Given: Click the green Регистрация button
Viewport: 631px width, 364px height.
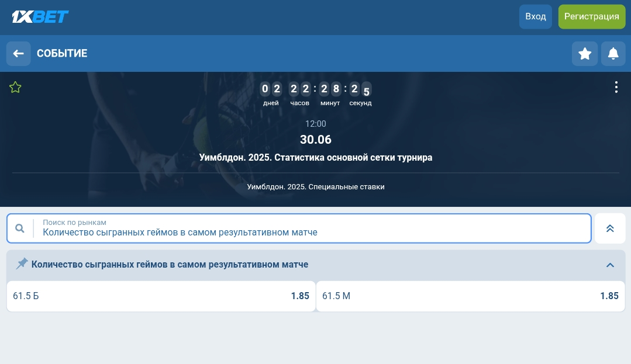Looking at the screenshot, I should tap(591, 16).
